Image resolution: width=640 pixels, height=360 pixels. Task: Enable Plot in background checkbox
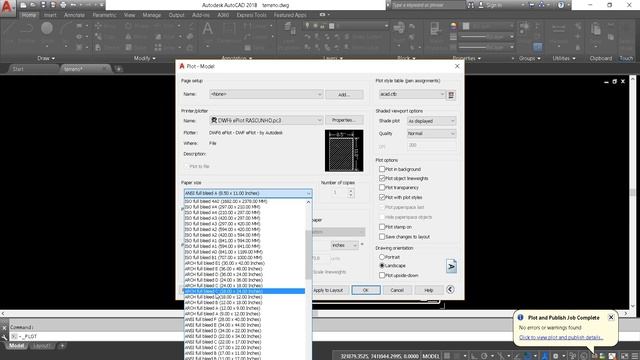pos(382,169)
